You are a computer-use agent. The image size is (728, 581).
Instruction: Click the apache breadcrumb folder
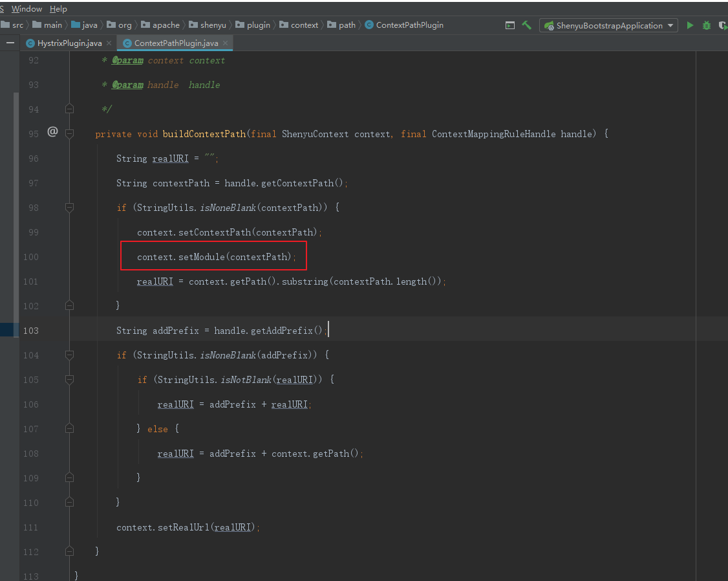[160, 25]
